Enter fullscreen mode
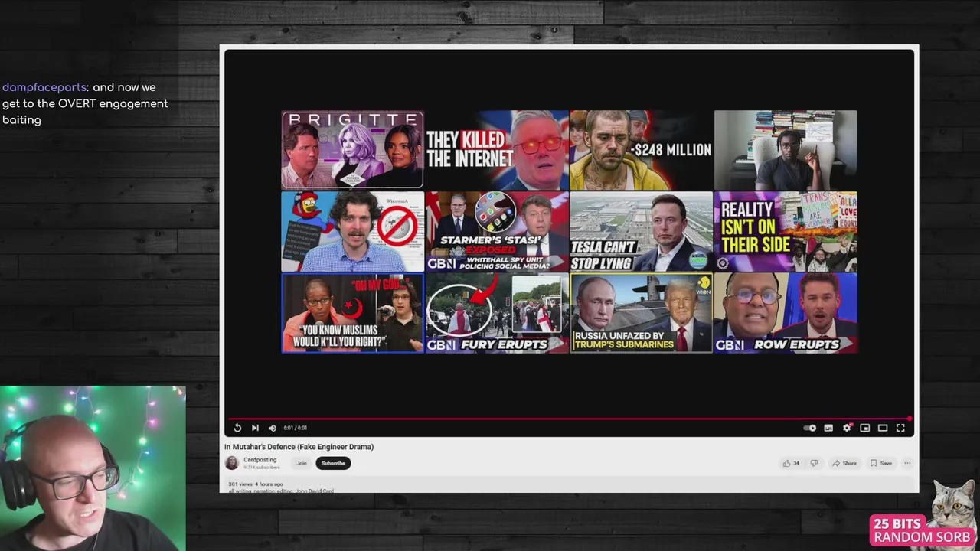The width and height of the screenshot is (980, 551). [900, 428]
